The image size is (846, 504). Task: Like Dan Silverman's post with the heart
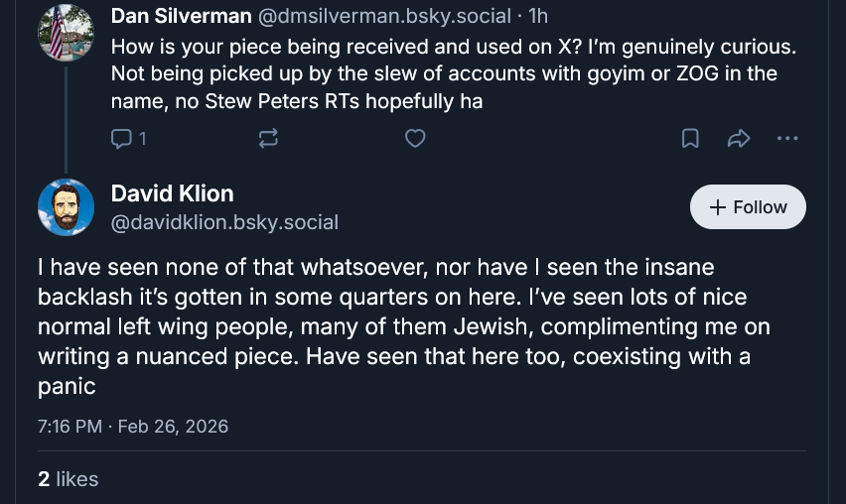point(416,139)
